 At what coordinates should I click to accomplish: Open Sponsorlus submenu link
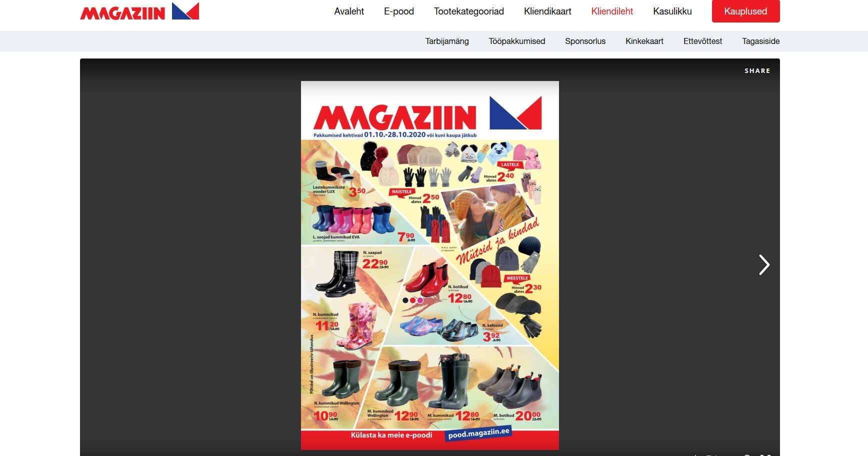tap(585, 41)
